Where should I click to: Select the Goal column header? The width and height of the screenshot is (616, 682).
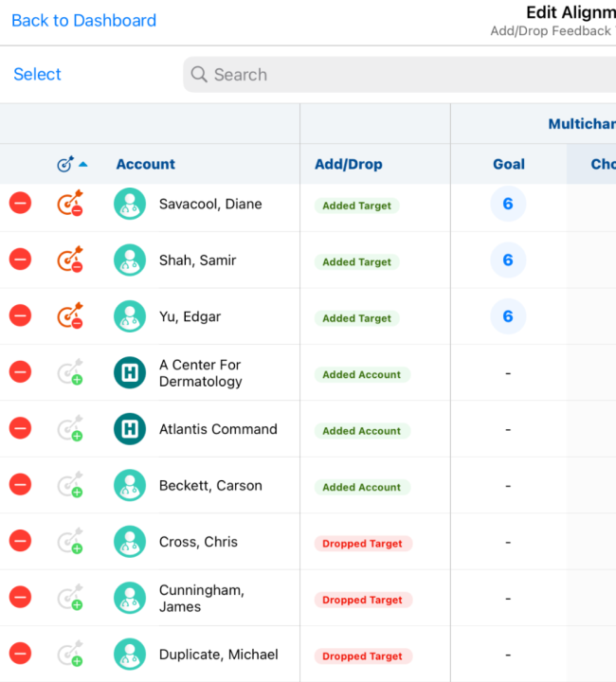508,164
